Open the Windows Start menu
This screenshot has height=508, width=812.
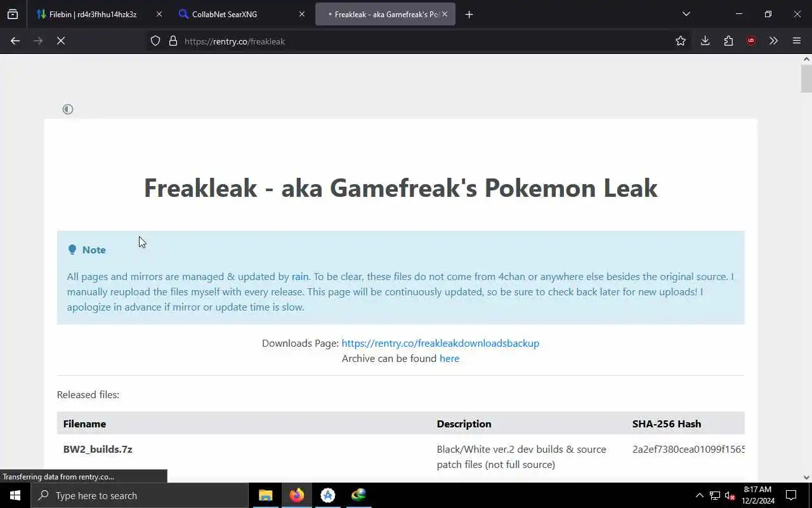pos(15,495)
